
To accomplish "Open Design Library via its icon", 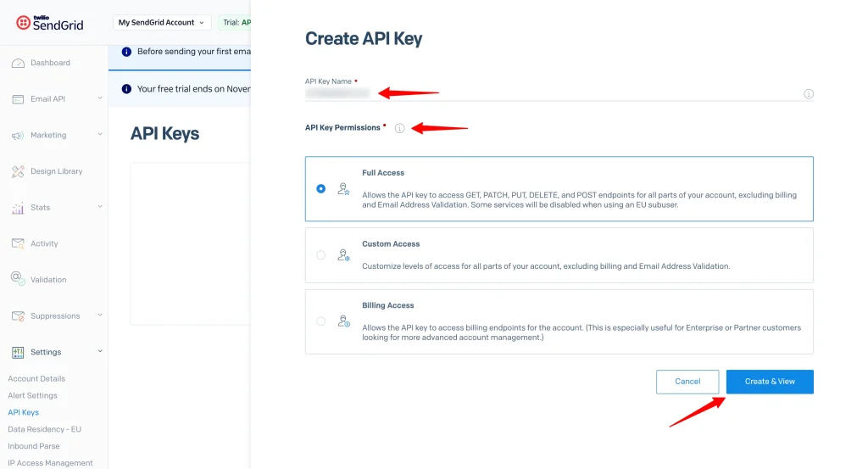I will coord(18,171).
